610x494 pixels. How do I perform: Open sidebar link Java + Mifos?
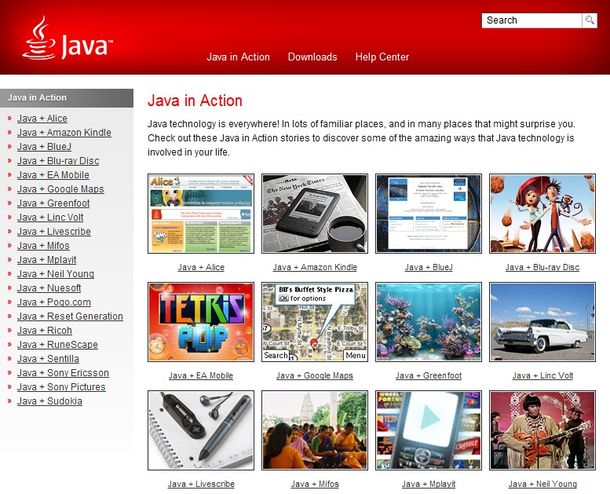click(43, 245)
